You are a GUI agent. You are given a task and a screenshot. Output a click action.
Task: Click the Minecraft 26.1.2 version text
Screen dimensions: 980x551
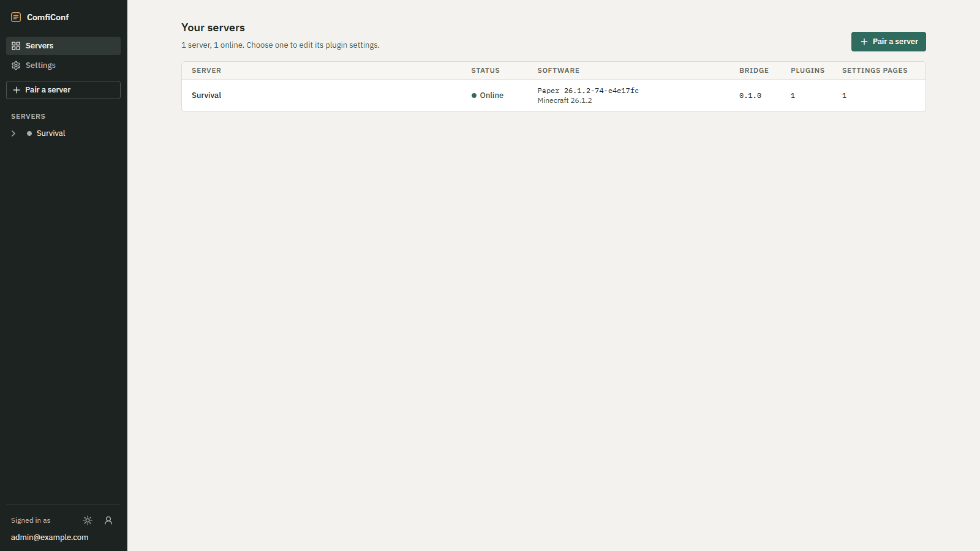(x=565, y=100)
